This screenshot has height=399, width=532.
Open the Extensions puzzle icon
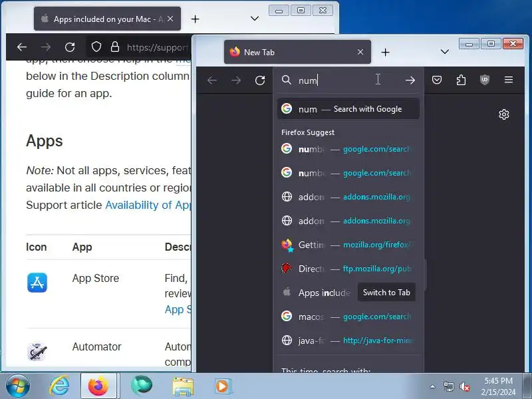tap(461, 80)
